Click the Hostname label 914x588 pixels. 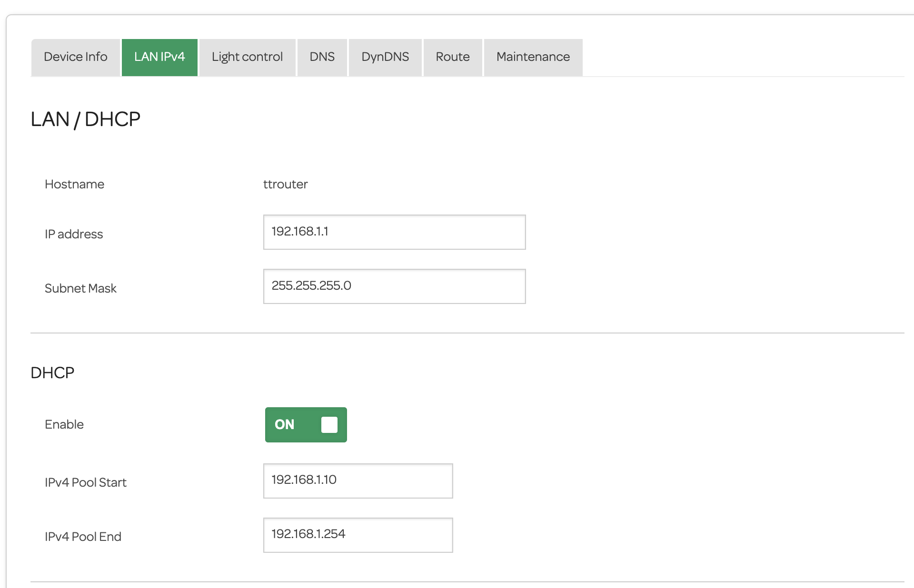coord(74,184)
